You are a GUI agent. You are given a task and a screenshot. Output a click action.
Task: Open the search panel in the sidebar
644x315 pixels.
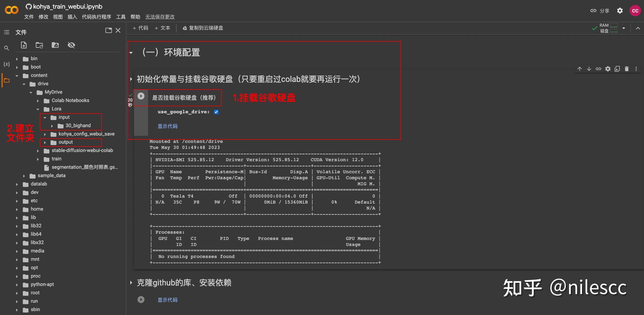click(x=7, y=48)
